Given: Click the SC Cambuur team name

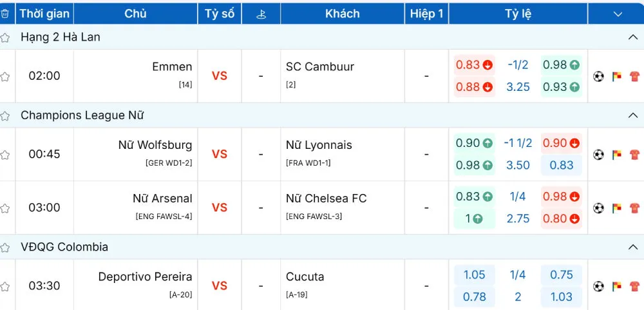Looking at the screenshot, I should point(320,66).
